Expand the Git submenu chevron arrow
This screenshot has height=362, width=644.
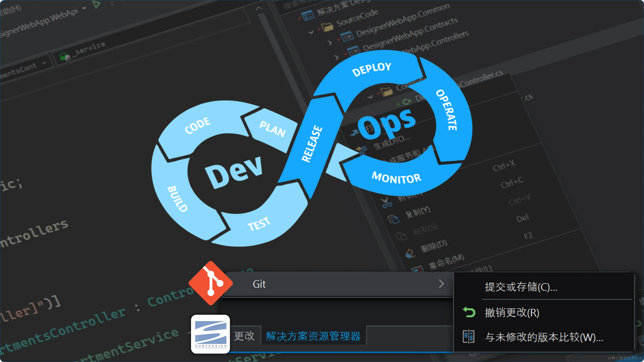coord(441,284)
